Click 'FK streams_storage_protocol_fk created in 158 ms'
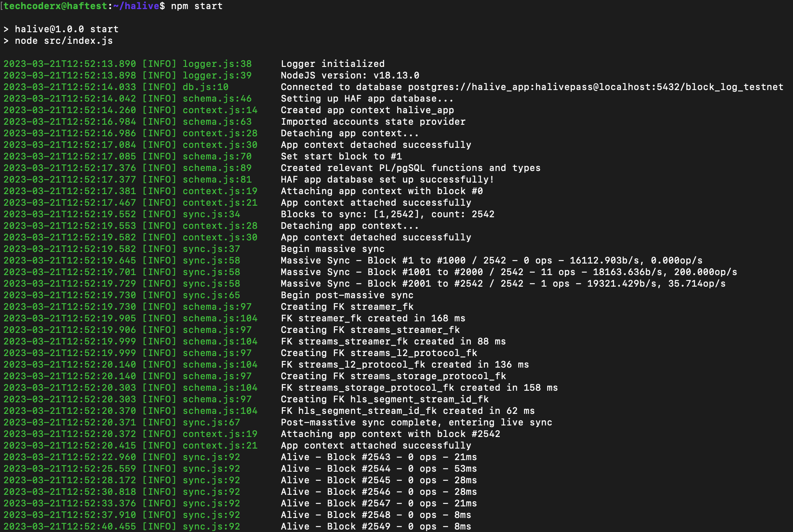 pos(420,388)
